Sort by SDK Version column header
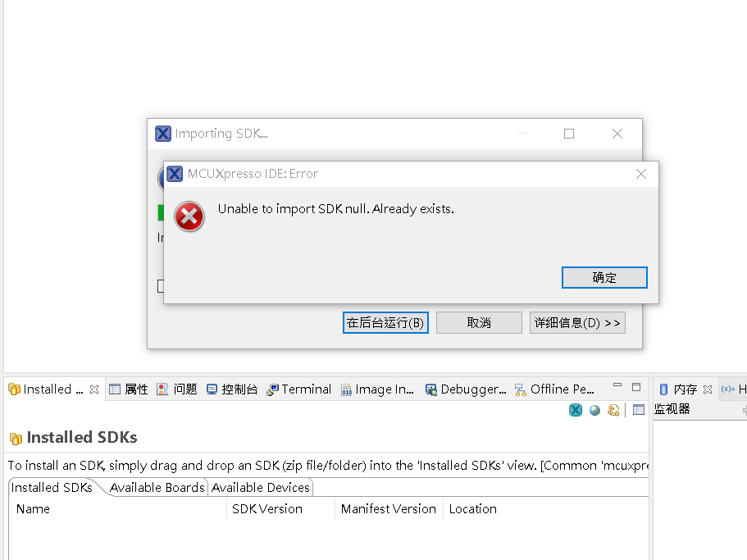Screen dimensions: 747x560 point(266,508)
